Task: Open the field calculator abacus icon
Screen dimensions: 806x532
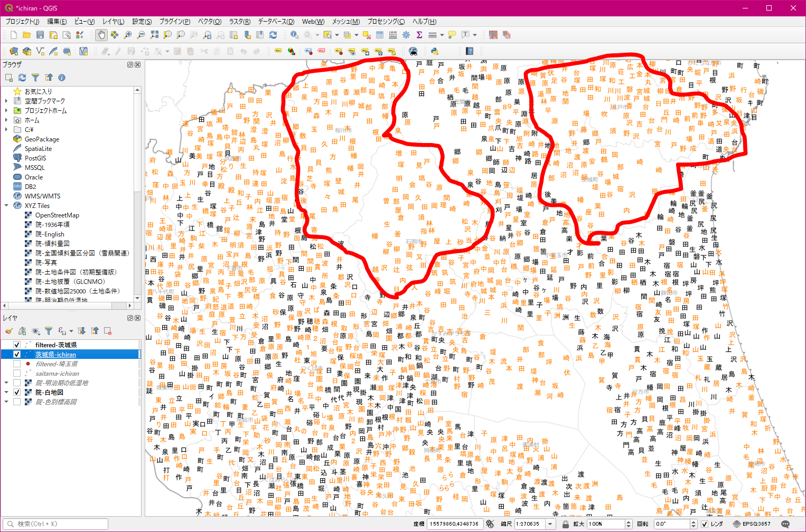Action: coord(393,35)
